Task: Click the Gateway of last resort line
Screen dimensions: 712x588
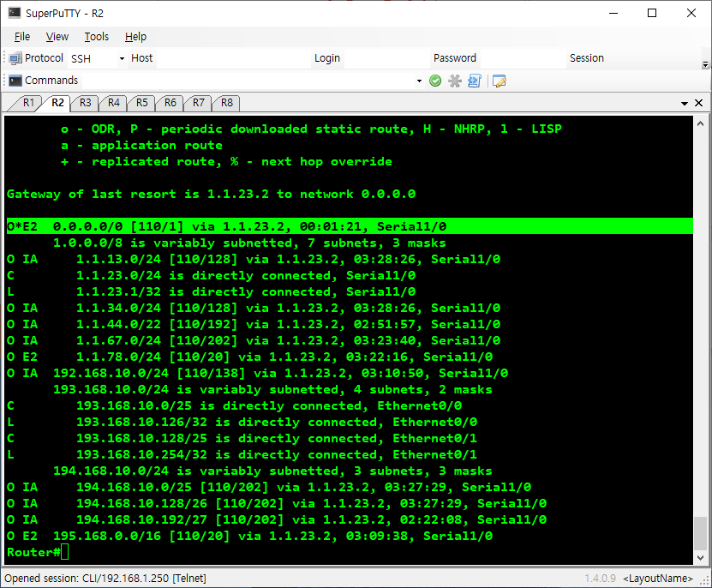Action: (x=211, y=194)
